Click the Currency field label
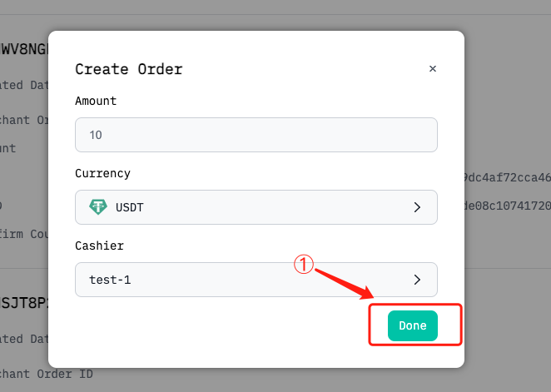Viewport: 551px width, 392px height. tap(102, 173)
